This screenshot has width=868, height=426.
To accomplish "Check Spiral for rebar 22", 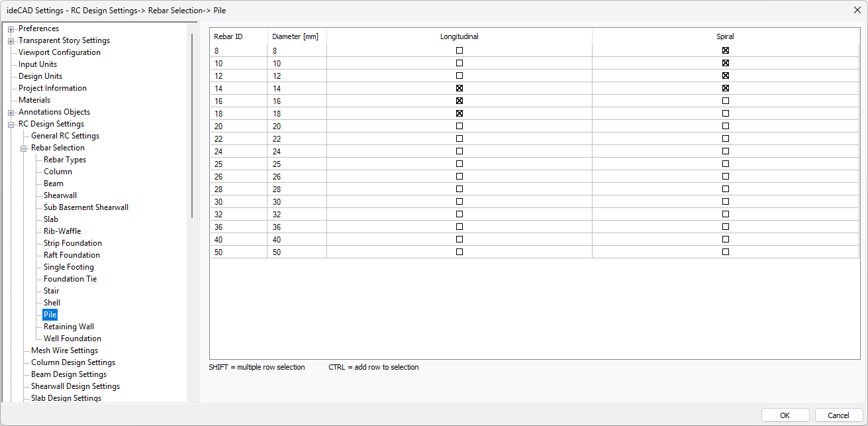I will tap(726, 138).
